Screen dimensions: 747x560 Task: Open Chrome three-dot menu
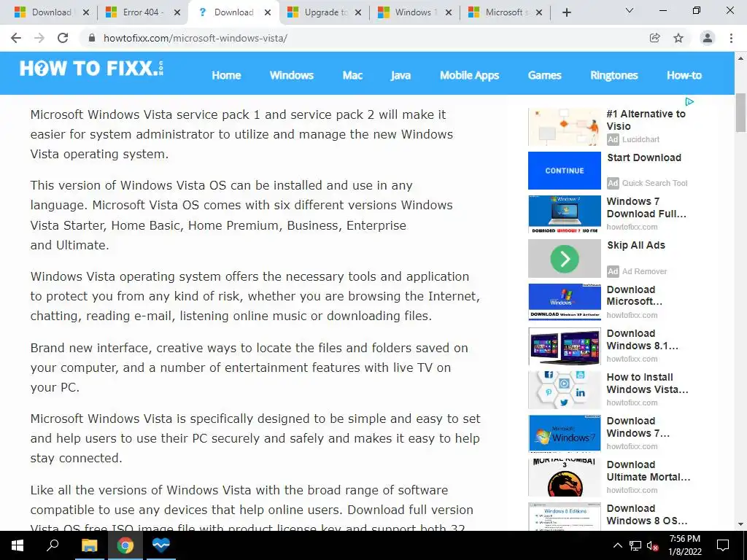click(731, 38)
